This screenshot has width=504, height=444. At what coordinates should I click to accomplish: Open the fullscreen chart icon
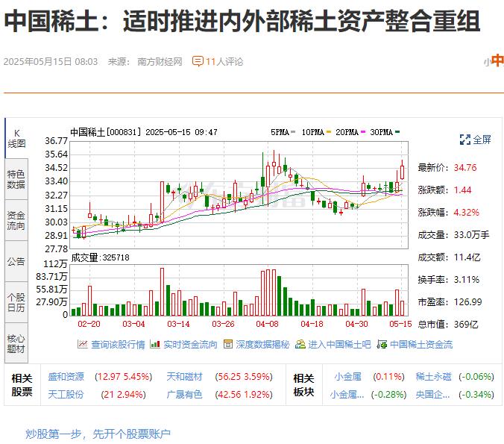[464, 140]
